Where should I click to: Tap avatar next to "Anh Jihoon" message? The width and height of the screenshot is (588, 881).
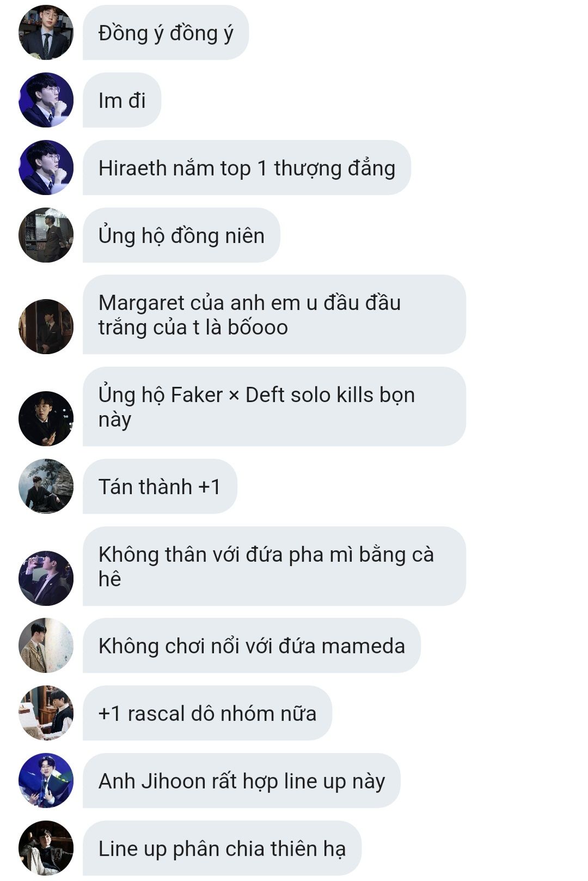click(x=46, y=780)
